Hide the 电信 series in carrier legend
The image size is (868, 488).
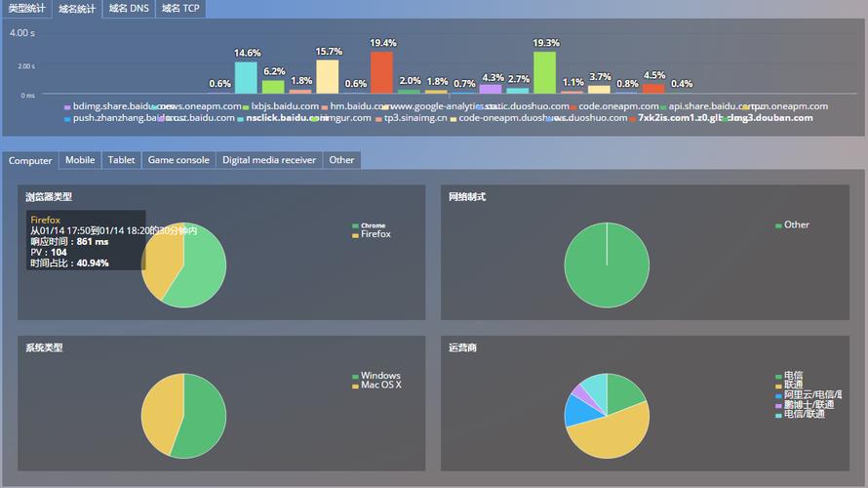[x=793, y=376]
